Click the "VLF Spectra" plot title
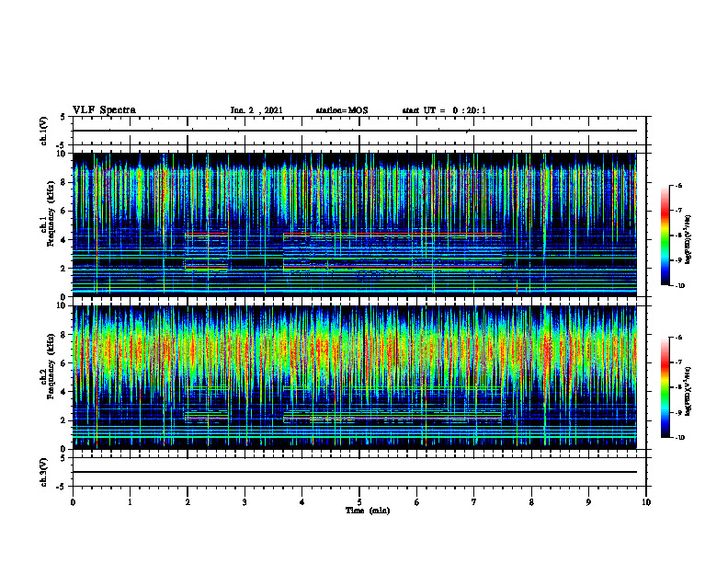728x563 pixels. (104, 110)
